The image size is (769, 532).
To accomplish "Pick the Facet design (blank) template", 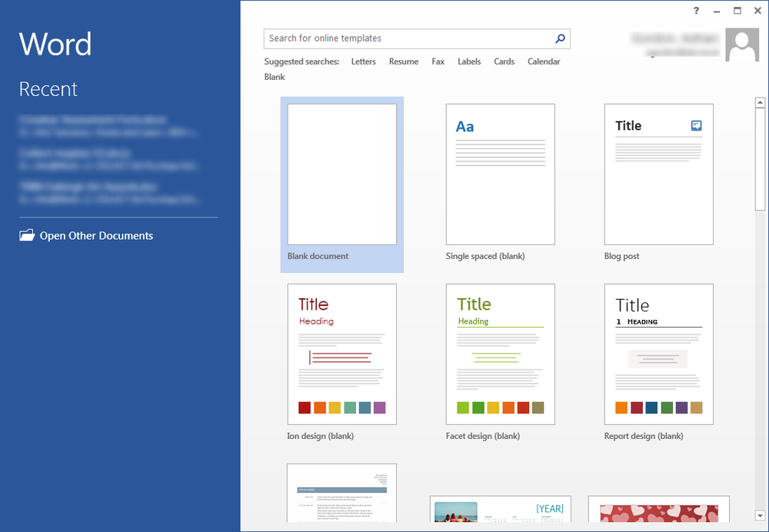I will tap(501, 363).
